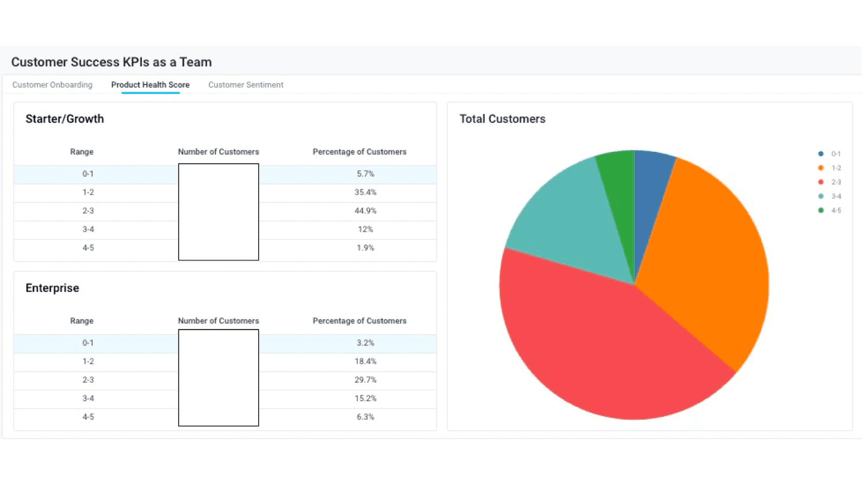Select the 5.7% row in Starter/Growth
The image size is (868, 488).
click(365, 174)
